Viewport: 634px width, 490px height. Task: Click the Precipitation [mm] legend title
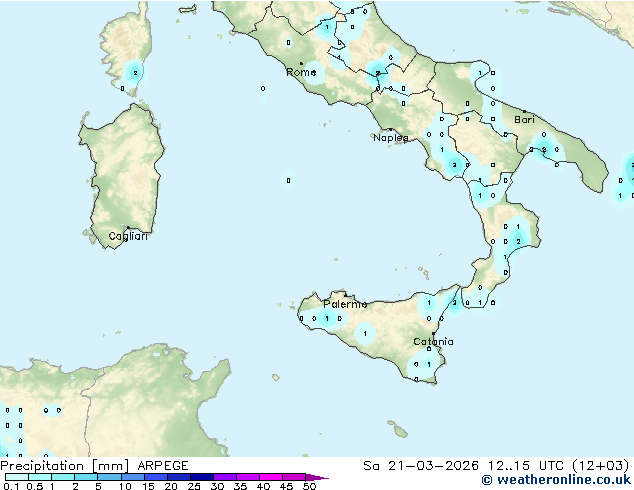(x=64, y=466)
